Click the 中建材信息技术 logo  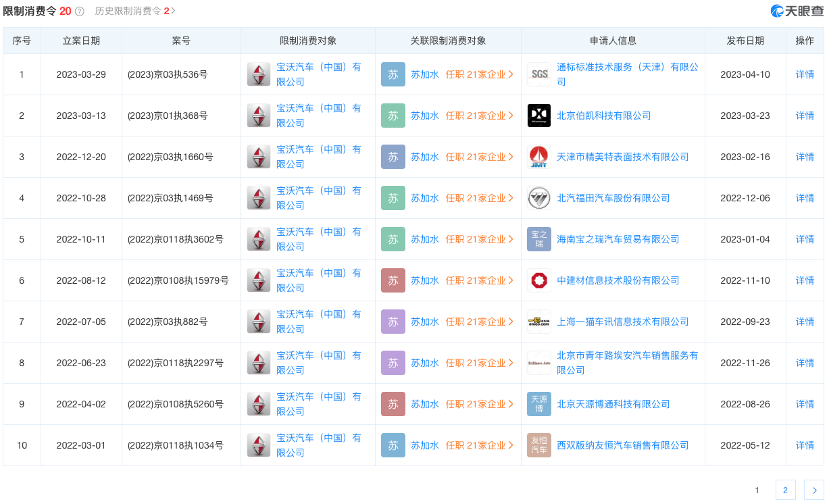click(x=539, y=280)
